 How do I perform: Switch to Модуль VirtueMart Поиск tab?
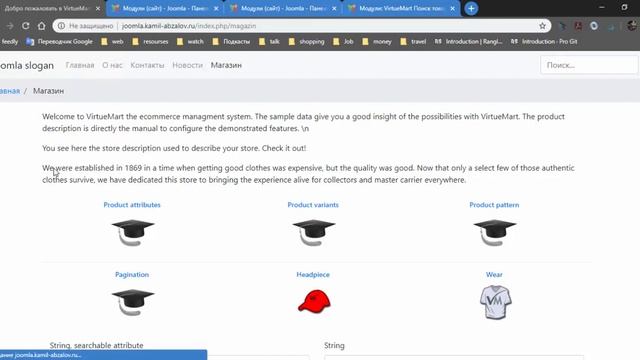[x=402, y=8]
